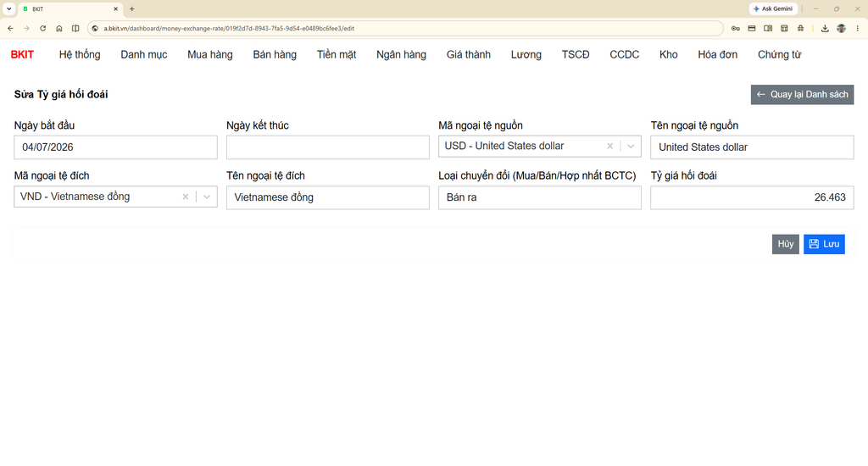868x466 pixels.
Task: Open the Hóa đơn menu
Action: pos(717,54)
